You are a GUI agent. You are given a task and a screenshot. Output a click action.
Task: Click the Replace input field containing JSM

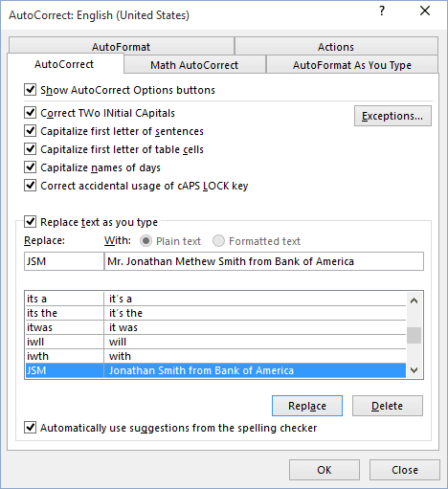(64, 261)
